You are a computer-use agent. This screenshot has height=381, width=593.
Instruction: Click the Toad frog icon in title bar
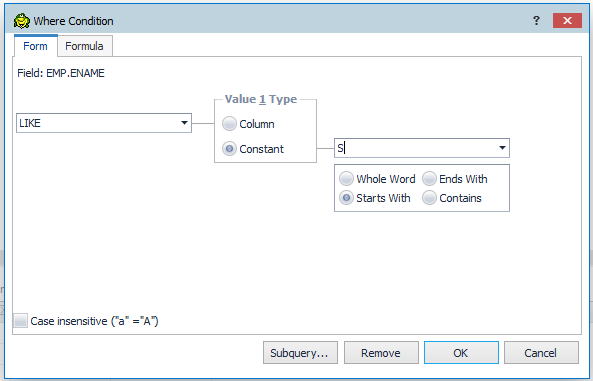click(x=22, y=21)
